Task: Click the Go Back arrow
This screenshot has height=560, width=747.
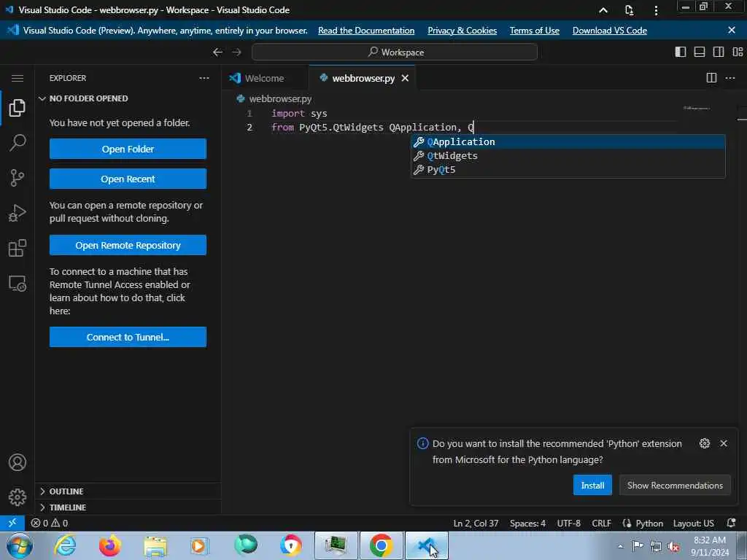Action: (217, 52)
